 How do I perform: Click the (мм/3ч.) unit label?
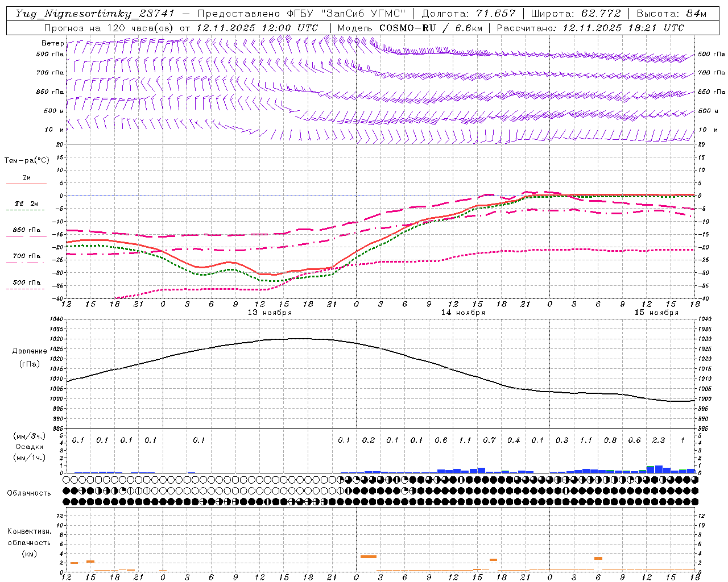[x=28, y=436]
